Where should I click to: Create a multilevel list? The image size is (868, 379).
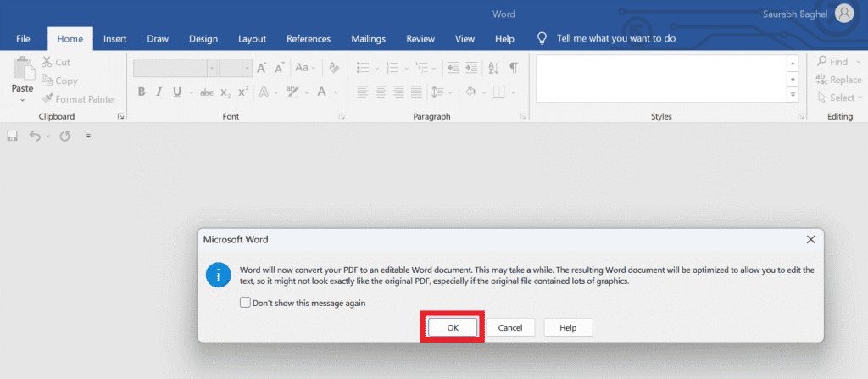(x=422, y=68)
